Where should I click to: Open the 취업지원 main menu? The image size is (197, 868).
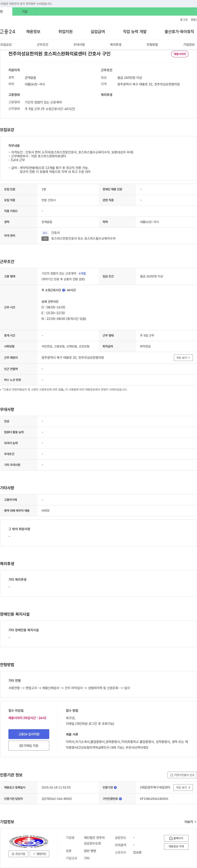click(65, 32)
